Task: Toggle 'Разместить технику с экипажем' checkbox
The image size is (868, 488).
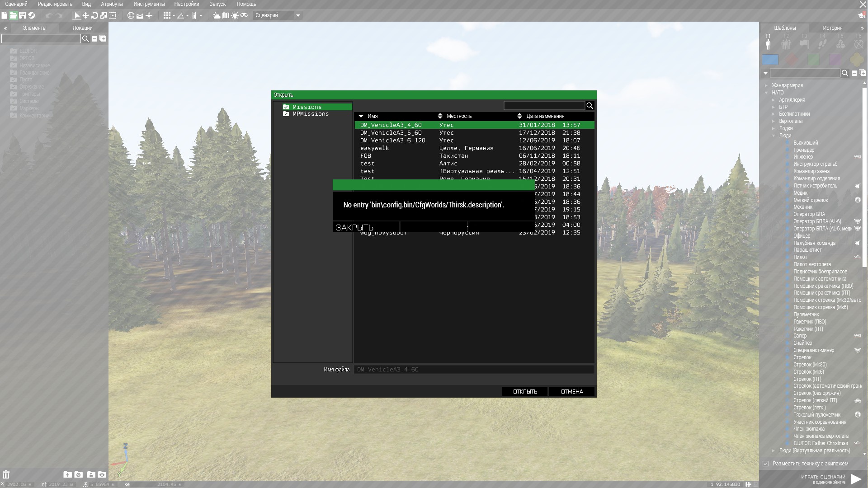Action: (x=765, y=464)
